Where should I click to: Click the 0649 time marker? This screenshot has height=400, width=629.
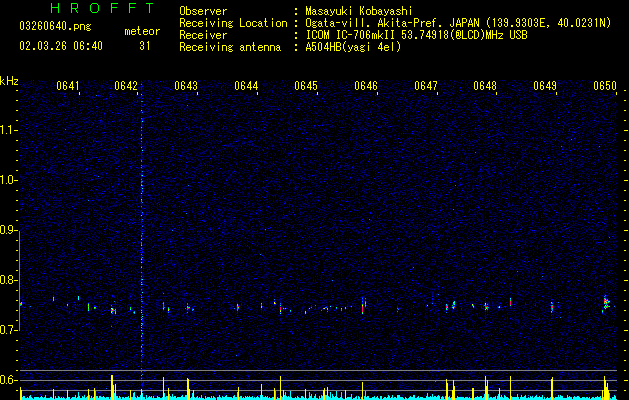click(x=545, y=86)
